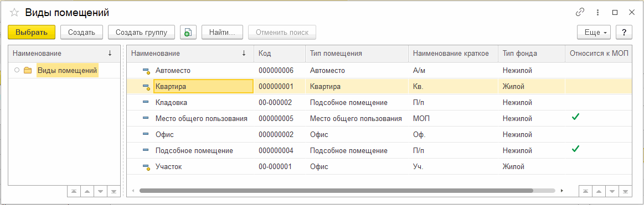The width and height of the screenshot is (644, 205).
Task: Sort by Наименование краткое column header
Action: click(x=453, y=53)
